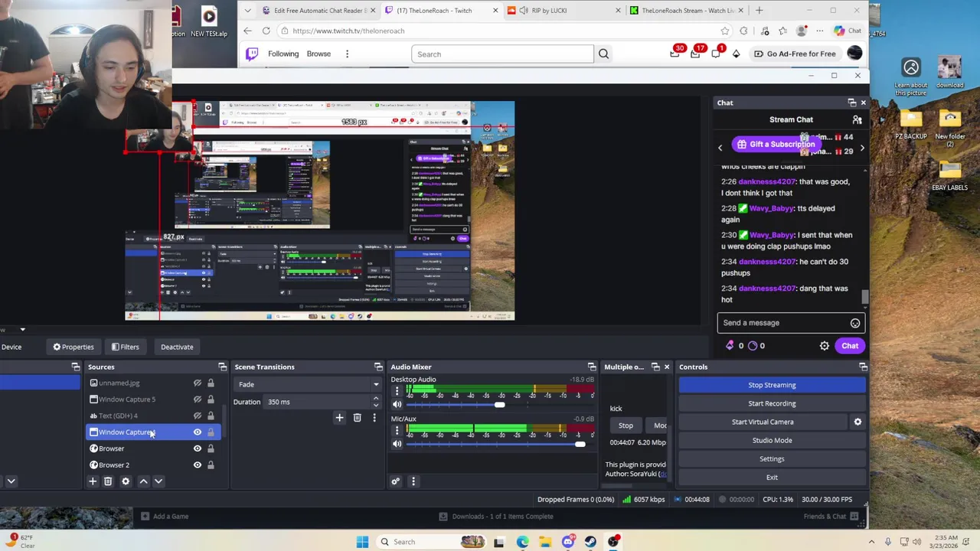980x551 pixels.
Task: Open Twitch notifications with 17 badge
Action: (x=696, y=53)
